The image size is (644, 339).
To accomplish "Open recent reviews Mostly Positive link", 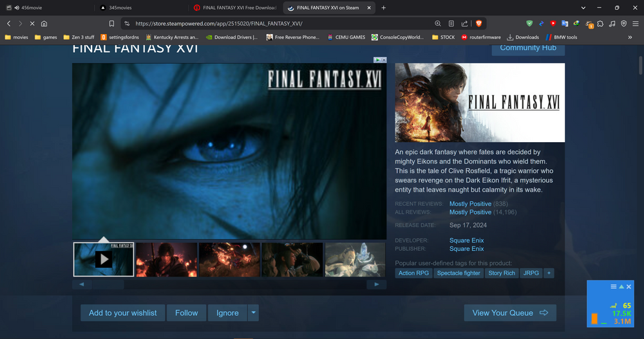I will [x=470, y=203].
